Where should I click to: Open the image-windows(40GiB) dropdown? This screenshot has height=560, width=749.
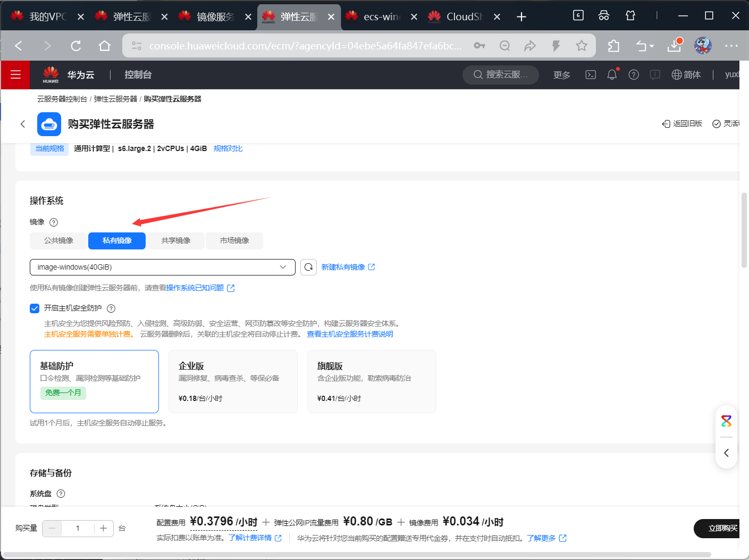(163, 267)
